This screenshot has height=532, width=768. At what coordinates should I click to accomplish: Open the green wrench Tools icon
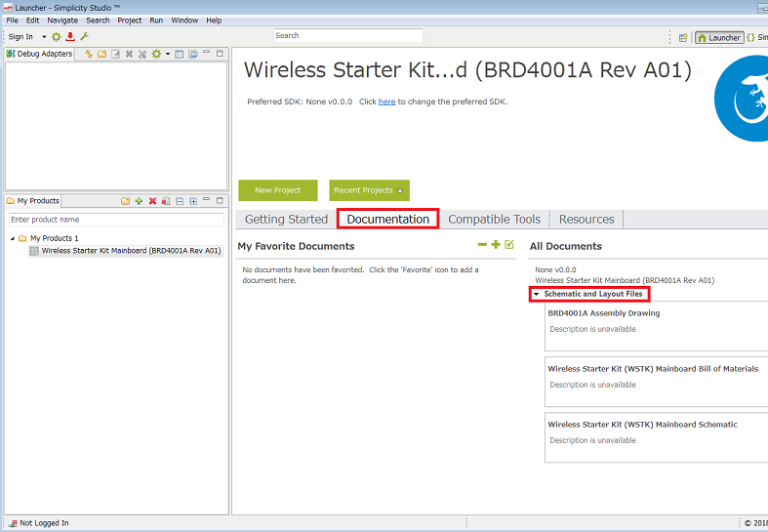84,37
